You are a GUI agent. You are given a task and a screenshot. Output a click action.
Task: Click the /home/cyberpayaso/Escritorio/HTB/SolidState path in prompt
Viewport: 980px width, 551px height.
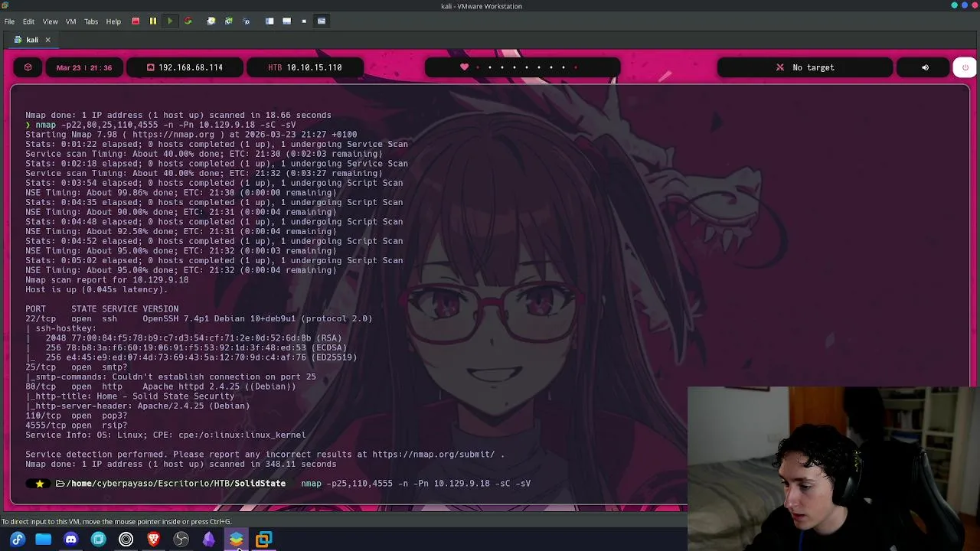[175, 484]
